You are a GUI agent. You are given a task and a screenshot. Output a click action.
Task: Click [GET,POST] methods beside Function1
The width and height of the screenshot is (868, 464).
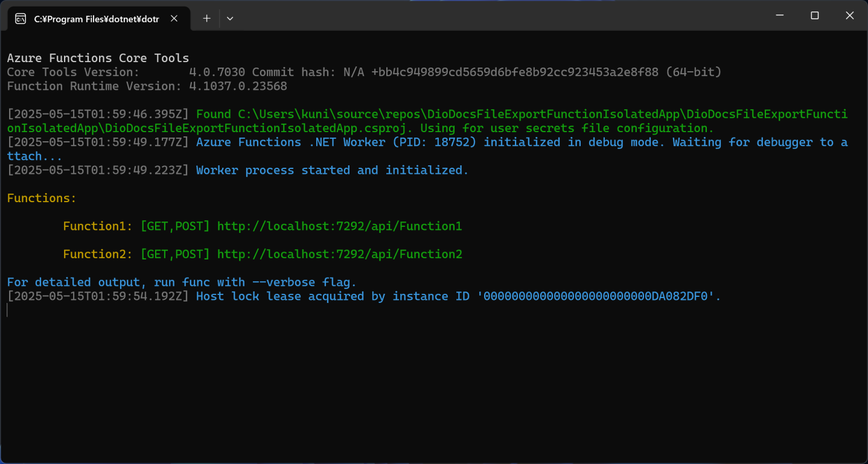pyautogui.click(x=175, y=226)
